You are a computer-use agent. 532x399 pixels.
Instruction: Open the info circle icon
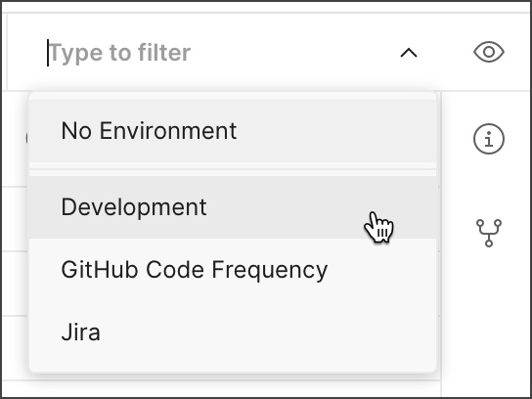[489, 139]
